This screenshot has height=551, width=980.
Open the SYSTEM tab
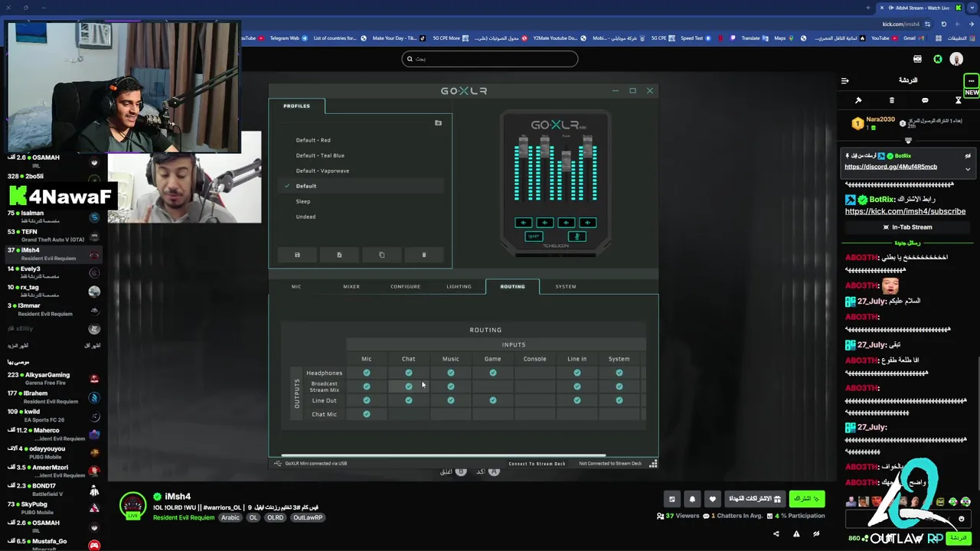pyautogui.click(x=566, y=286)
